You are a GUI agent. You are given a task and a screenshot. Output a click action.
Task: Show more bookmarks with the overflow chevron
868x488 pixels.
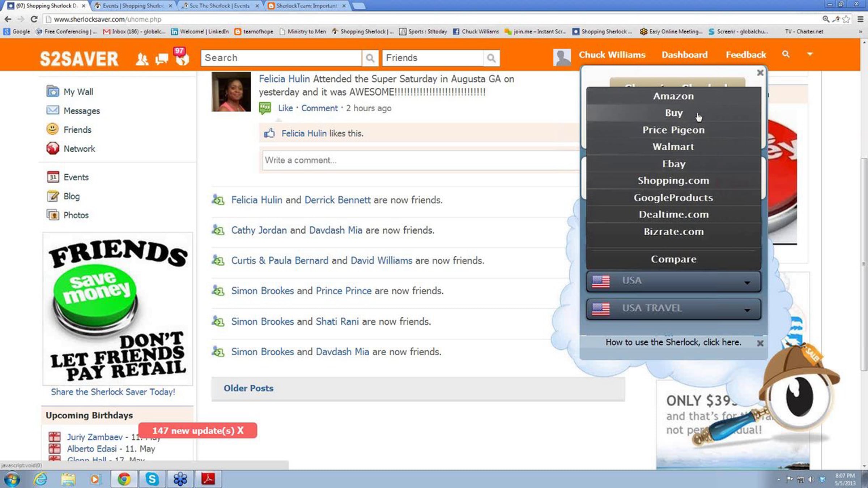(860, 32)
